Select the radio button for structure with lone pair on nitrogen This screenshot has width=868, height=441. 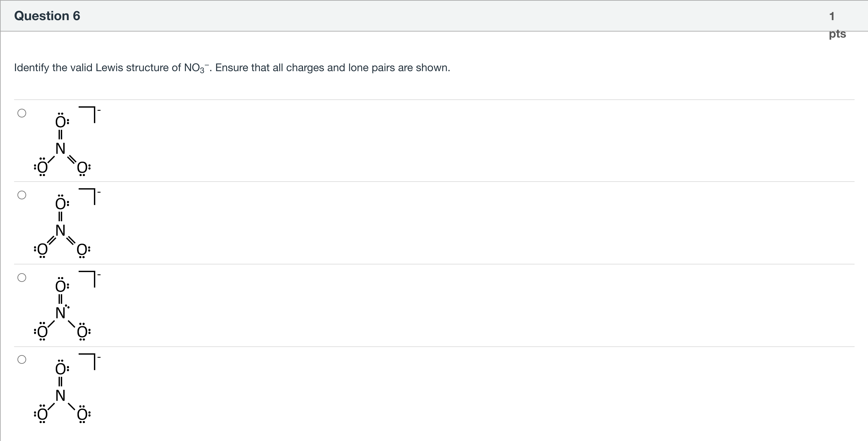[22, 277]
